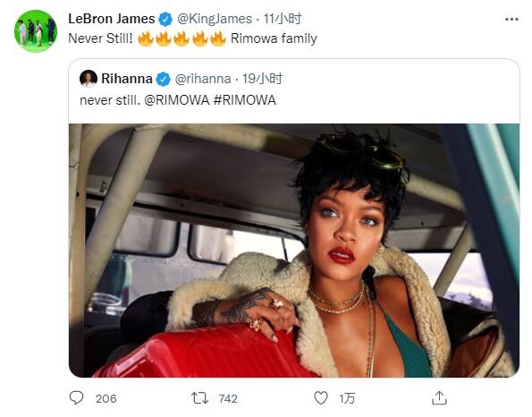532x417 pixels.
Task: Retweet using the retweet arrows icon
Action: pos(199,397)
